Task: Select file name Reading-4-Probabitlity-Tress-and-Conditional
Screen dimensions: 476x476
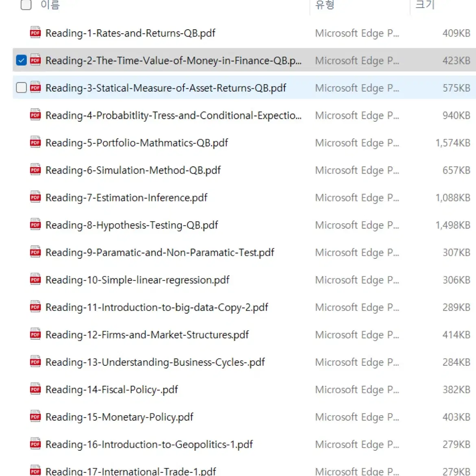Action: click(x=173, y=116)
